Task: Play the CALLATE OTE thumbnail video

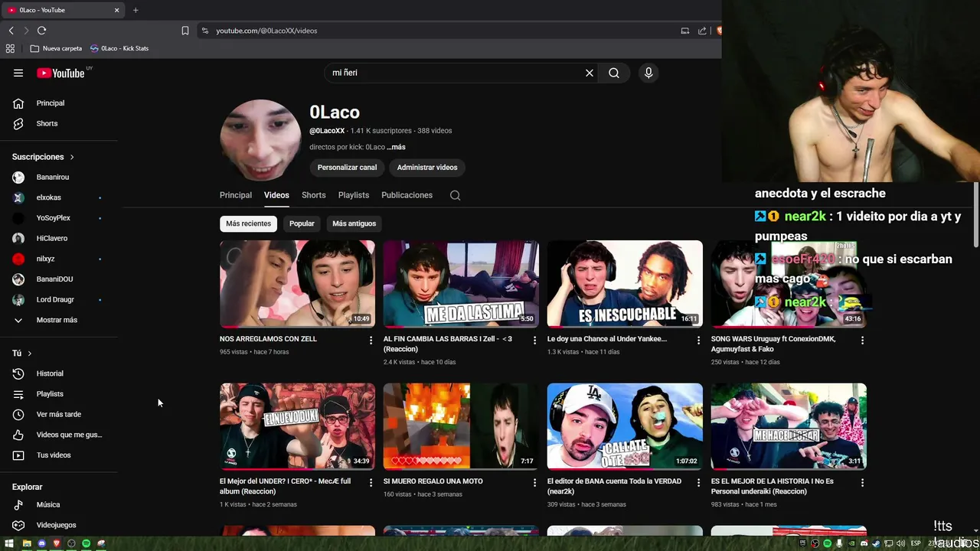Action: pos(625,426)
